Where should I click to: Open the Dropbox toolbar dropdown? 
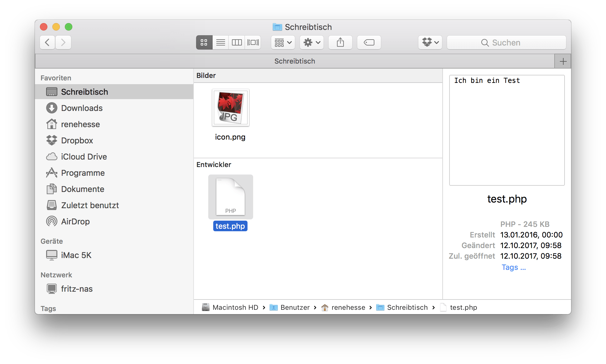430,42
